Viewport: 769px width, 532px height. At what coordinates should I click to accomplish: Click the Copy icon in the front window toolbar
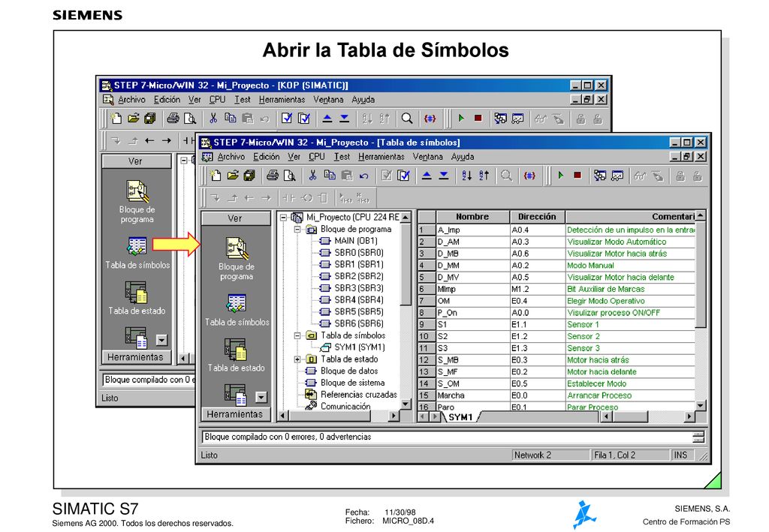tap(330, 176)
